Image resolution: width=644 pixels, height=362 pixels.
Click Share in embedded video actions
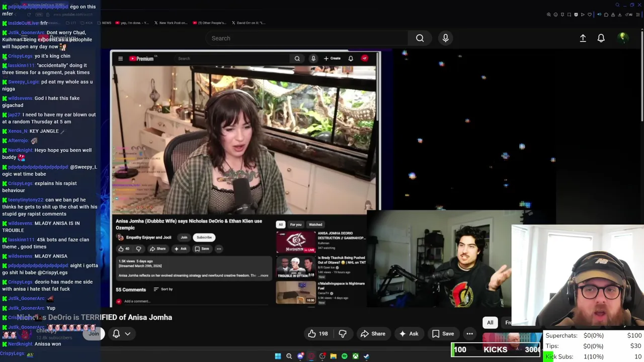pos(157,249)
